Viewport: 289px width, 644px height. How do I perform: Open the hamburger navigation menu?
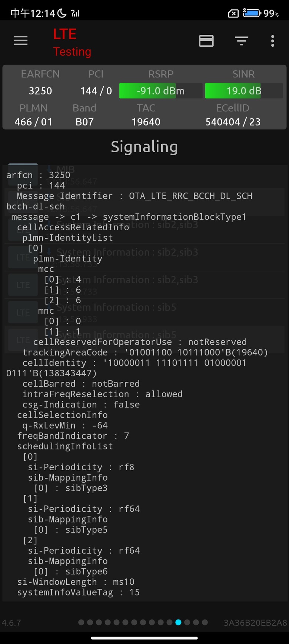21,41
